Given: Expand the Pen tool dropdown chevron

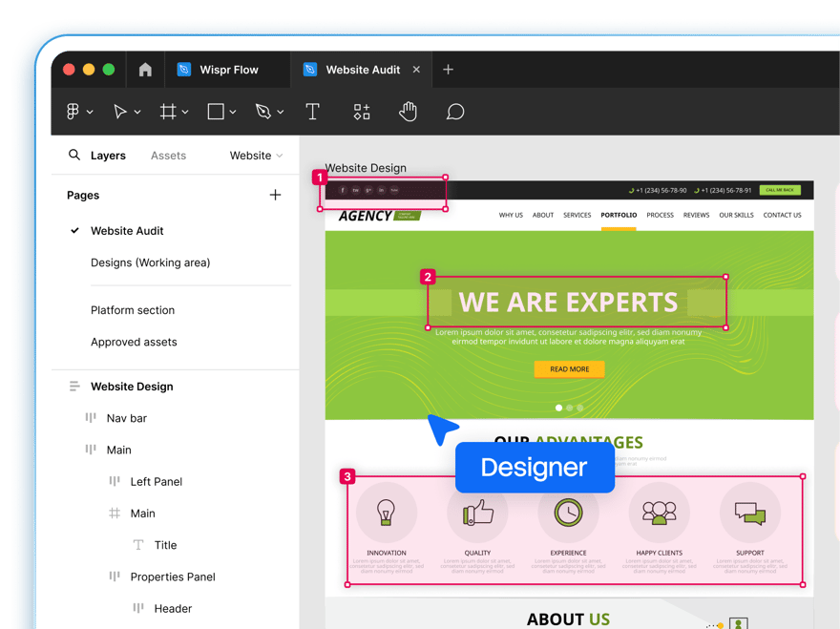Looking at the screenshot, I should [x=281, y=112].
